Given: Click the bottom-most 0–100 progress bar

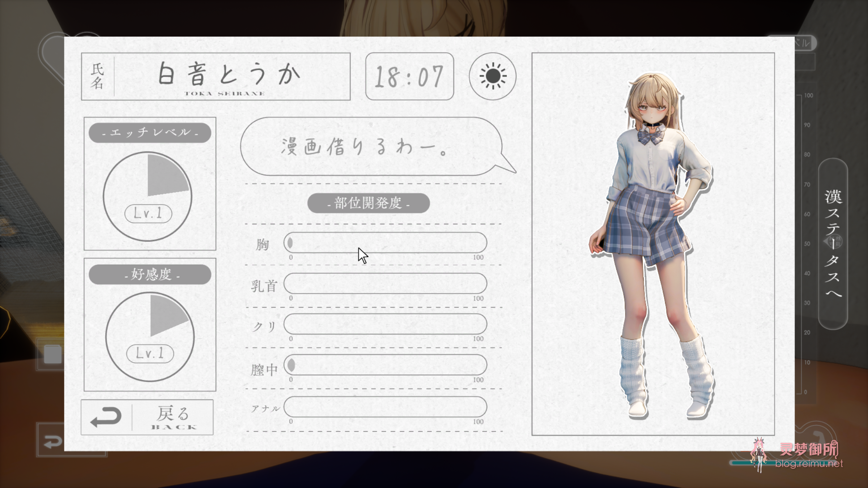Looking at the screenshot, I should [385, 407].
